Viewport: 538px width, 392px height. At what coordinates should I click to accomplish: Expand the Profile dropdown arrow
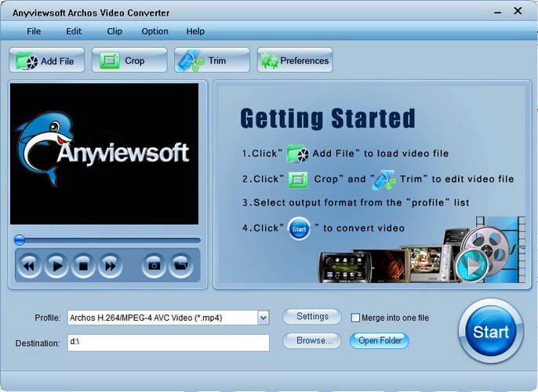click(264, 318)
